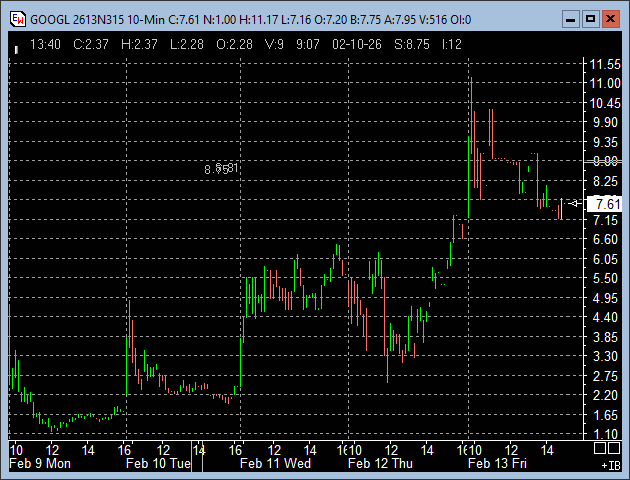
Task: Click the 1.10 price level on axis
Action: tap(604, 434)
